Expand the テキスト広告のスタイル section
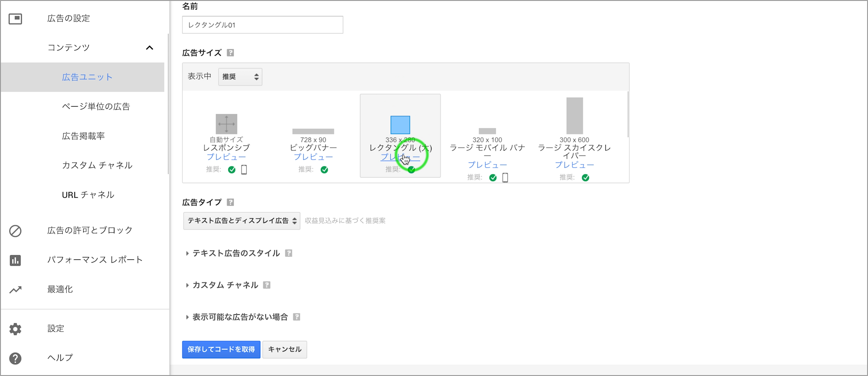Image resolution: width=868 pixels, height=376 pixels. point(236,253)
